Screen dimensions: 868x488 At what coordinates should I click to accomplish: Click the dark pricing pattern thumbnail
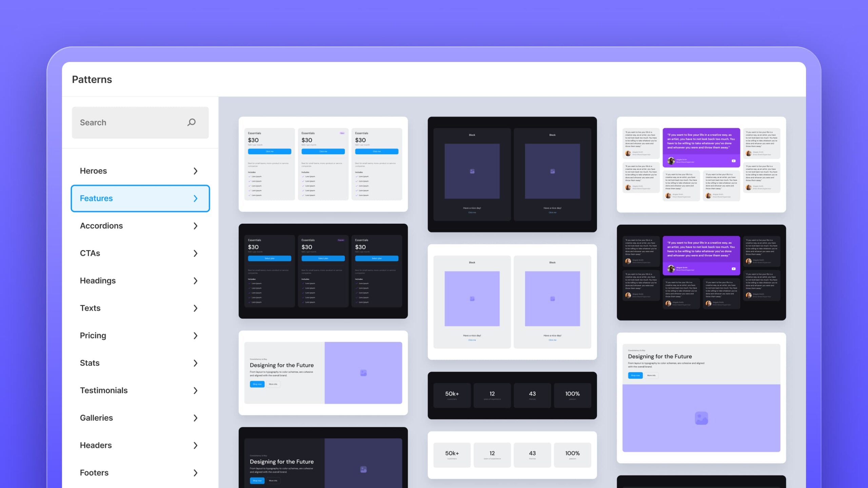(322, 271)
